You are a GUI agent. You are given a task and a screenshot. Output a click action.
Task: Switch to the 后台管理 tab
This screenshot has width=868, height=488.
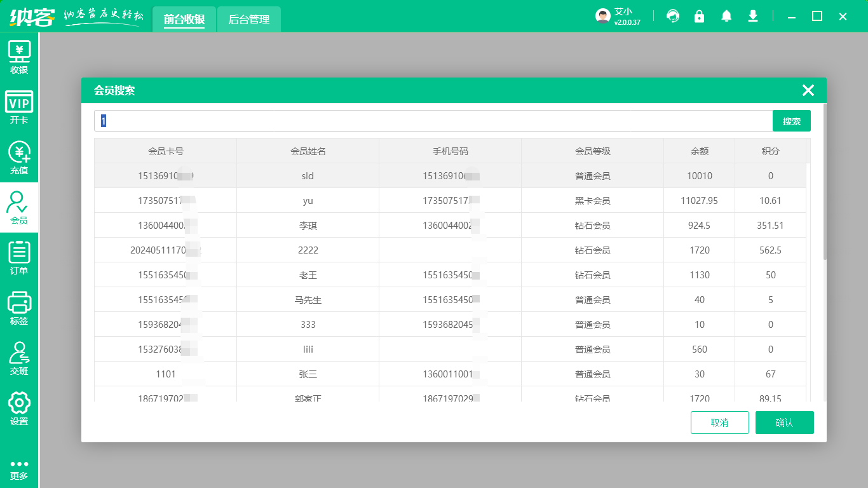tap(249, 20)
